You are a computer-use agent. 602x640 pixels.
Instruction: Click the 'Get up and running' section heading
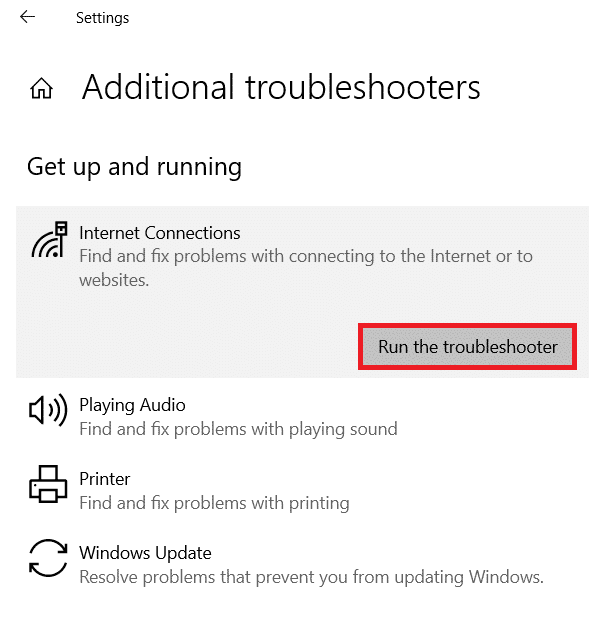click(134, 166)
